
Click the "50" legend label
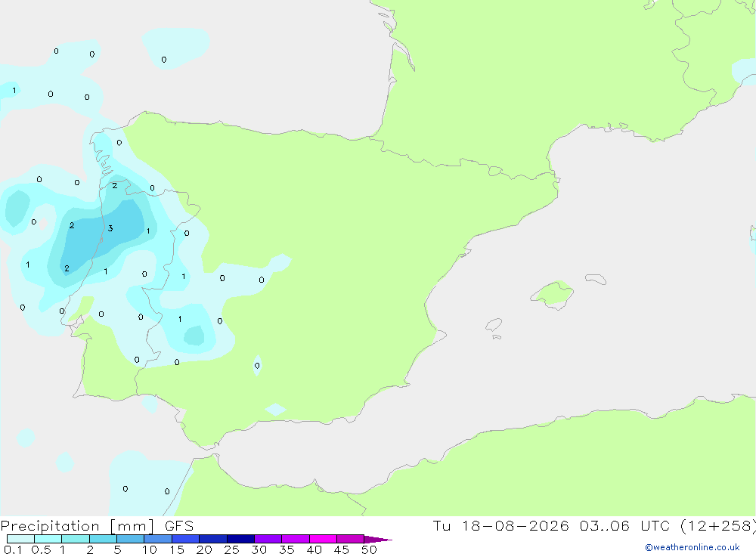tap(370, 549)
